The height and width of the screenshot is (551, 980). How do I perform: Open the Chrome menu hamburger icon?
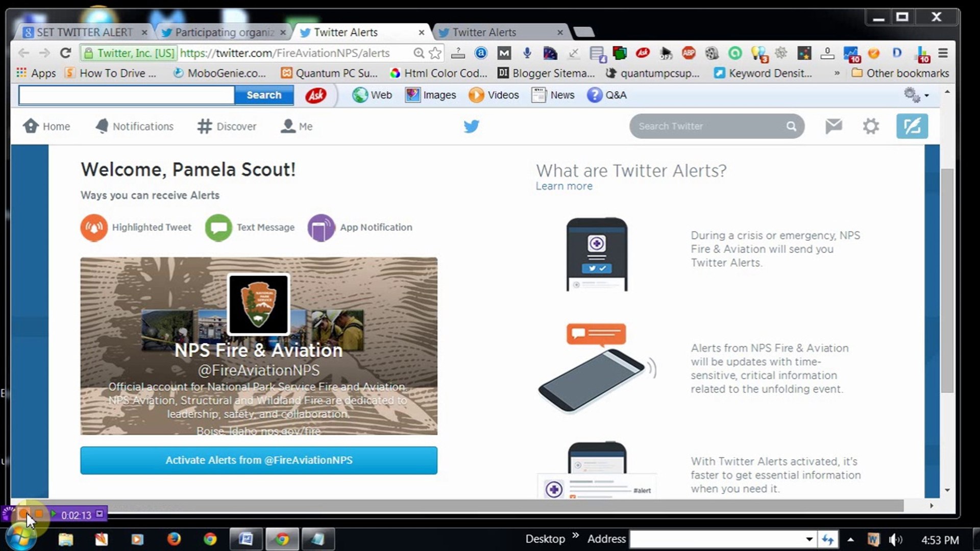[943, 53]
